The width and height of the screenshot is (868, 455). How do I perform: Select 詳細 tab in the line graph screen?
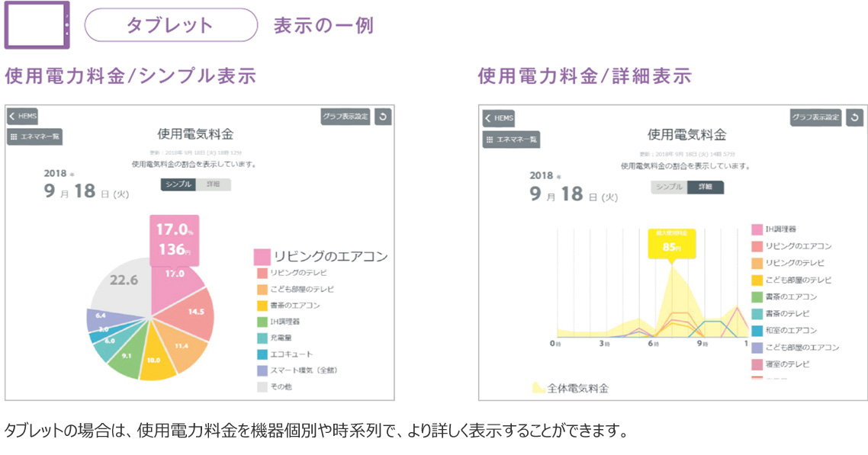[x=706, y=187]
